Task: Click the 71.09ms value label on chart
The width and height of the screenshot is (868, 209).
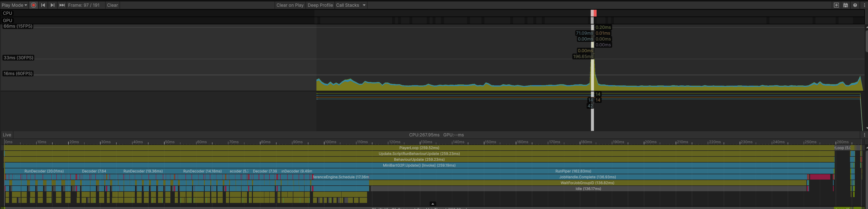Action: tap(584, 33)
